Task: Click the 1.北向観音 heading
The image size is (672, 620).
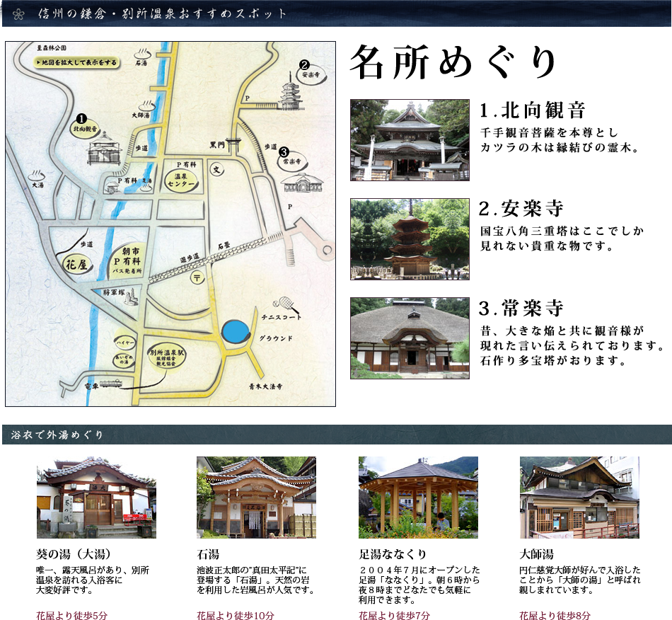Action: click(x=532, y=110)
